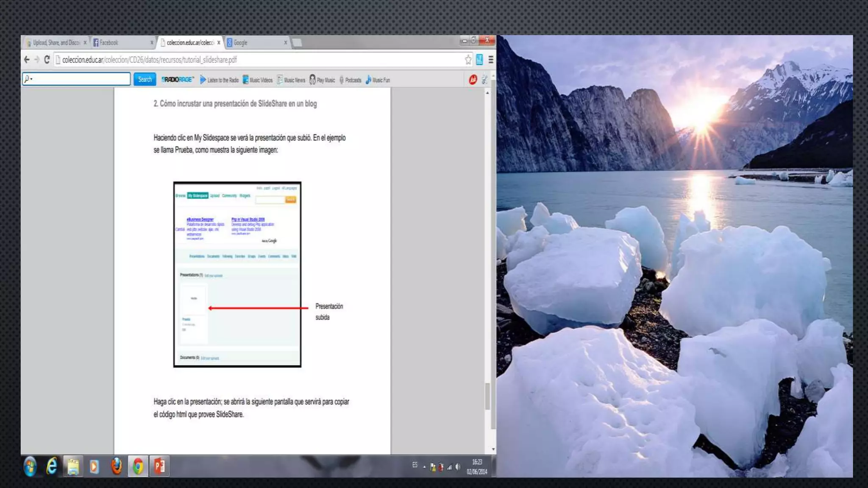Click the PDF scrollbar up arrow
The image size is (868, 488).
[487, 92]
